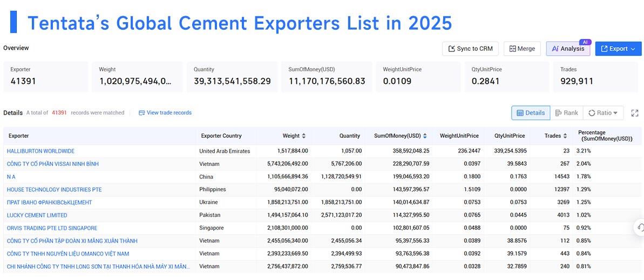644x280 pixels.
Task: Click the red 41391 matched records count
Action: pyautogui.click(x=59, y=112)
